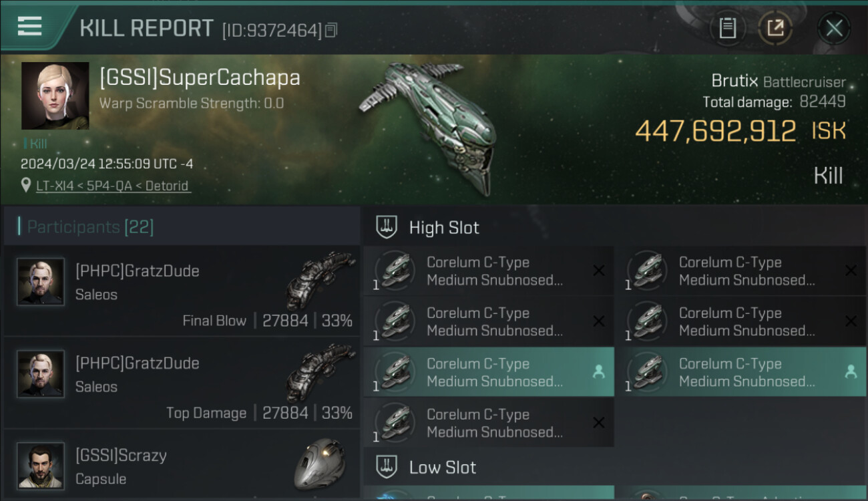The image size is (868, 501).
Task: Open GratzDude's Final Blow entry
Action: point(182,291)
